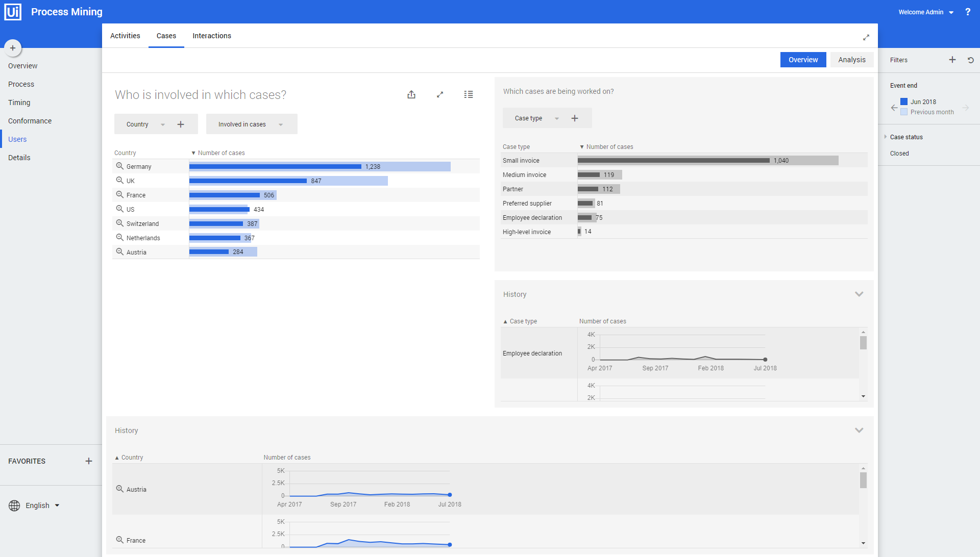Navigate to Conformance in sidebar
The image size is (980, 557).
[x=30, y=121]
